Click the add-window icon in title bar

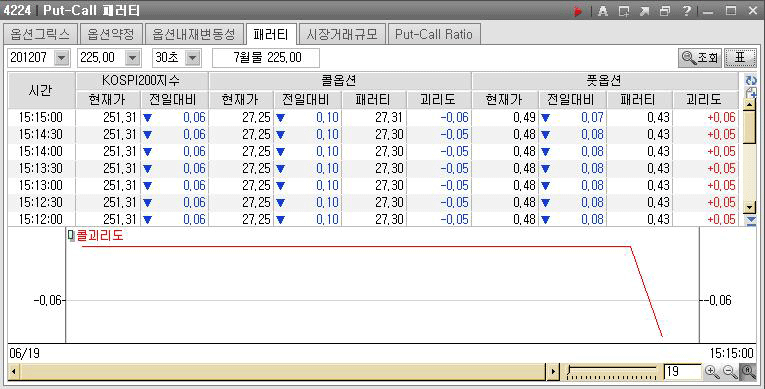point(624,11)
